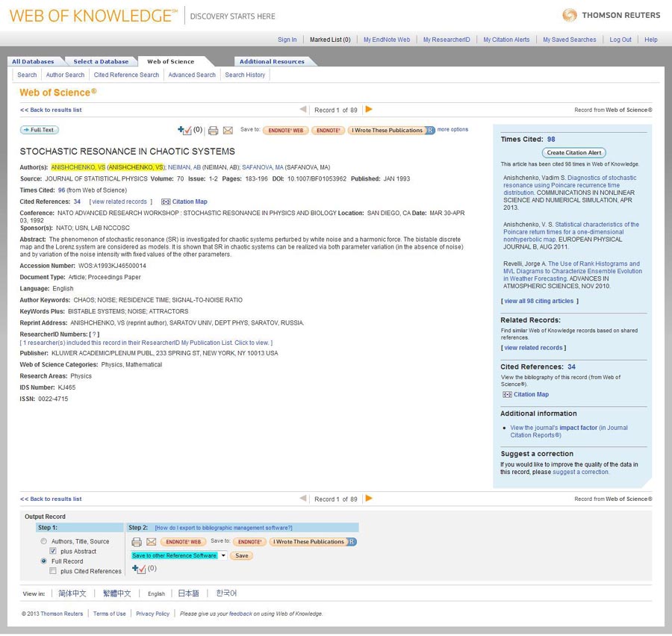Click the Create Citation Alert button
The height and width of the screenshot is (636, 672).
point(573,152)
